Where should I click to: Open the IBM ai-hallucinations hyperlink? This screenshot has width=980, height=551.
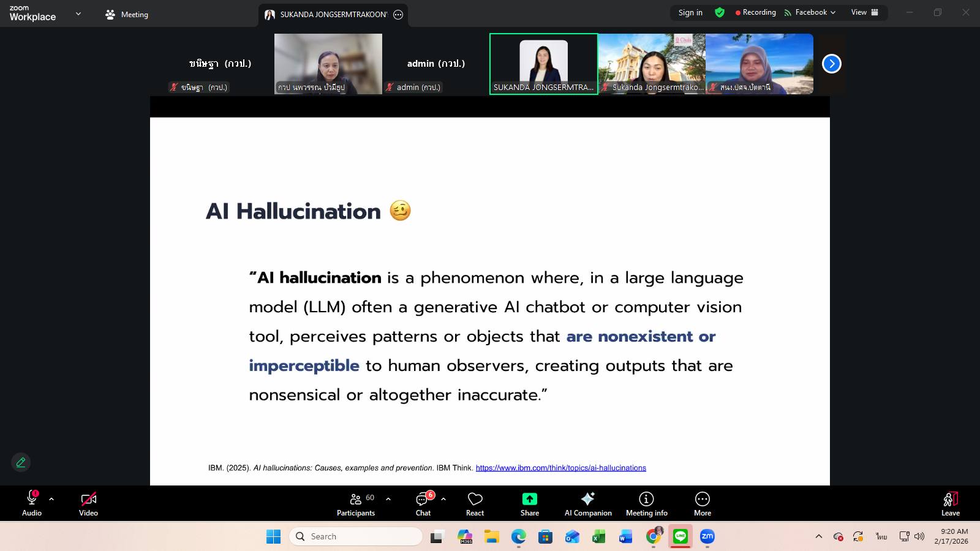(x=560, y=468)
